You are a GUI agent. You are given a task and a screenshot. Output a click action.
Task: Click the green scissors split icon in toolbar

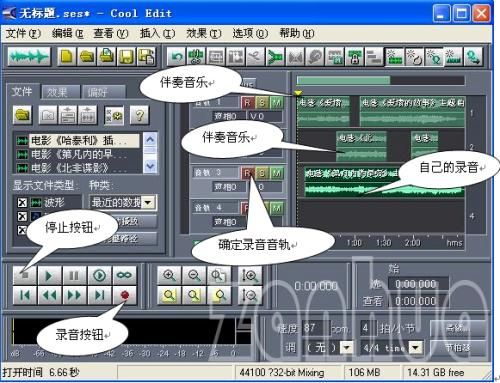[x=196, y=57]
